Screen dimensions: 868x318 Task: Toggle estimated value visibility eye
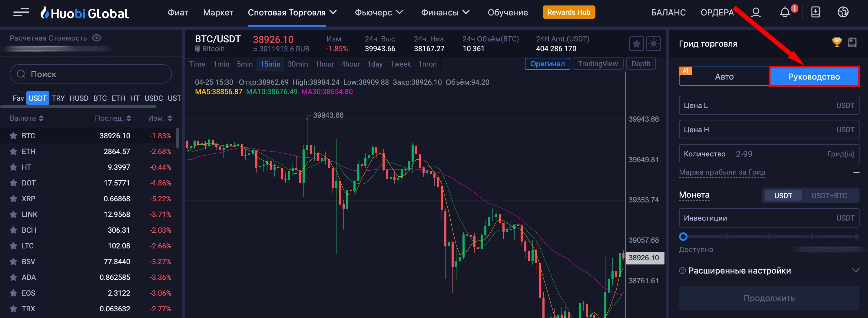97,38
